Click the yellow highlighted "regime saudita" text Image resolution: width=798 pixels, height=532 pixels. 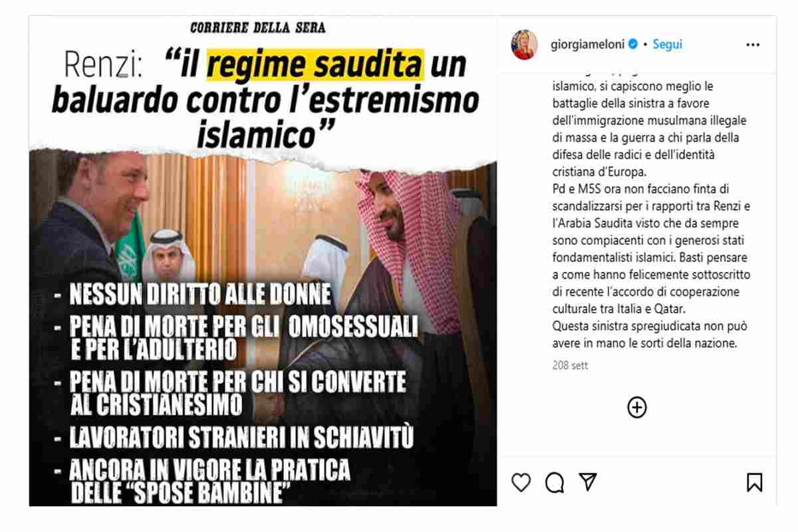(315, 64)
